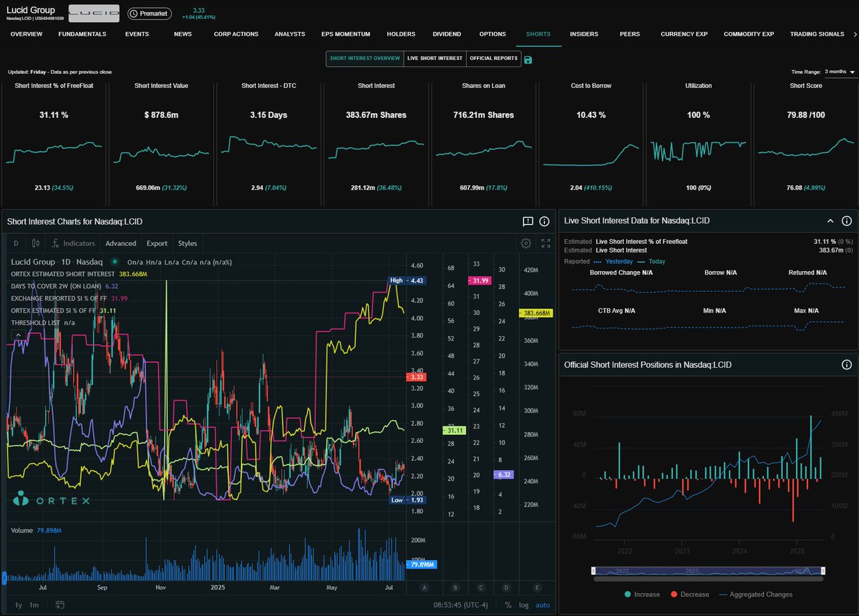
Task: Click the scale C circle button
Action: click(481, 587)
